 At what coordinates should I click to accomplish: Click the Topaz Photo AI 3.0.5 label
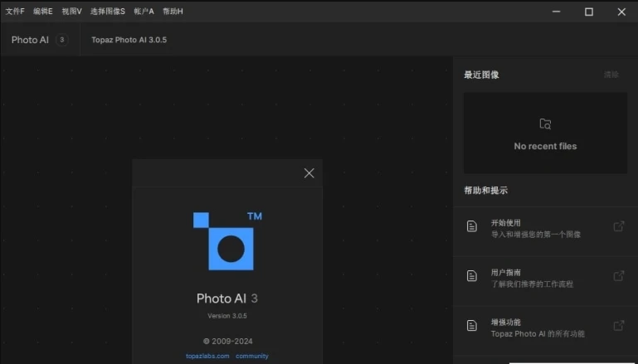(x=129, y=40)
